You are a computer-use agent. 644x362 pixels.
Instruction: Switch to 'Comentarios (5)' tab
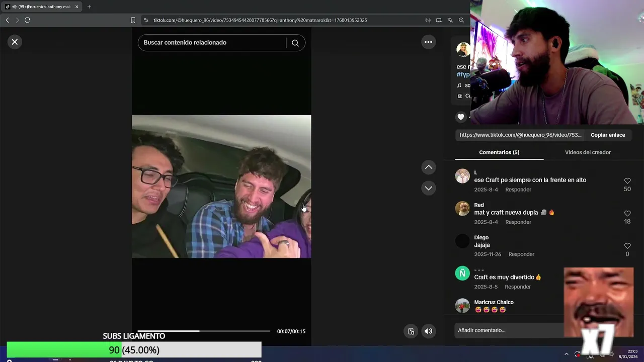click(499, 152)
